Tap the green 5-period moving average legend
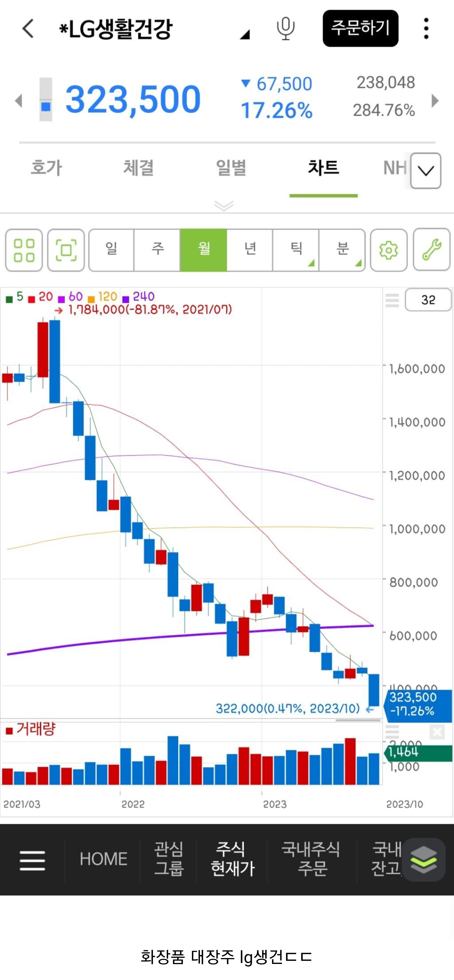Image resolution: width=454 pixels, height=980 pixels. click(15, 297)
